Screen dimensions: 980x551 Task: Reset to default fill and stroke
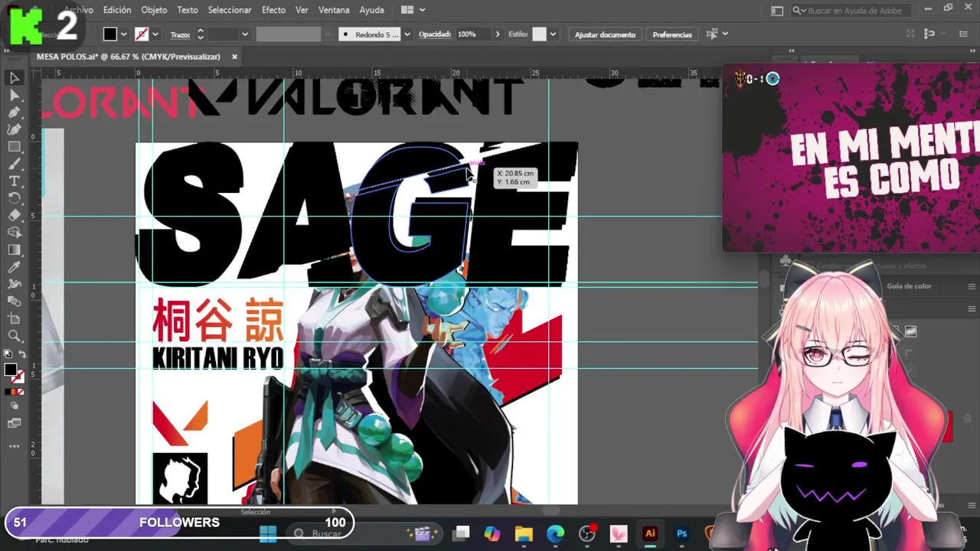click(x=8, y=354)
